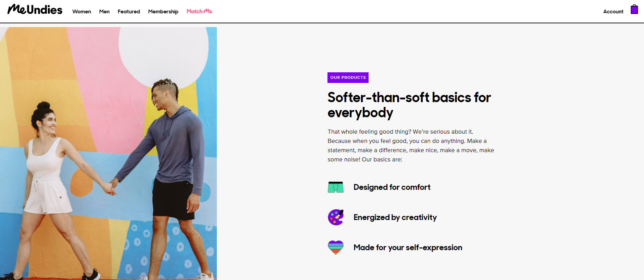The height and width of the screenshot is (280, 644).
Task: Click the rainbow striped heart icon
Action: (x=335, y=247)
